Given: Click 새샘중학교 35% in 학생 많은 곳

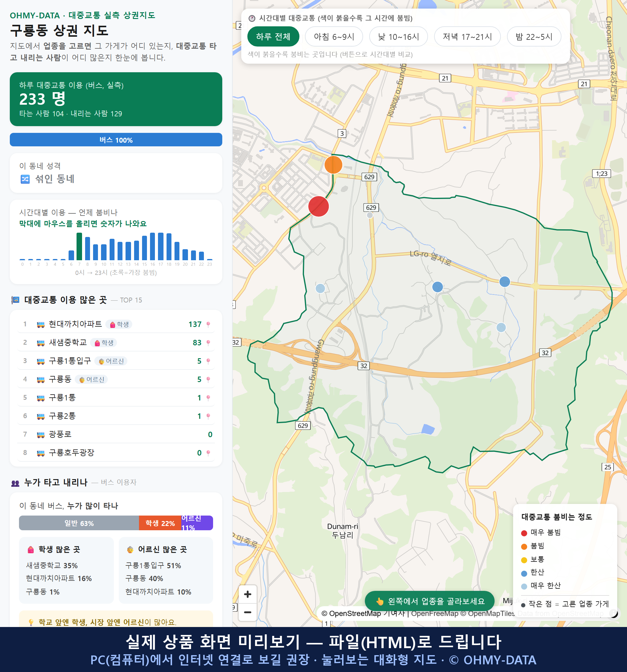Looking at the screenshot, I should (x=52, y=565).
